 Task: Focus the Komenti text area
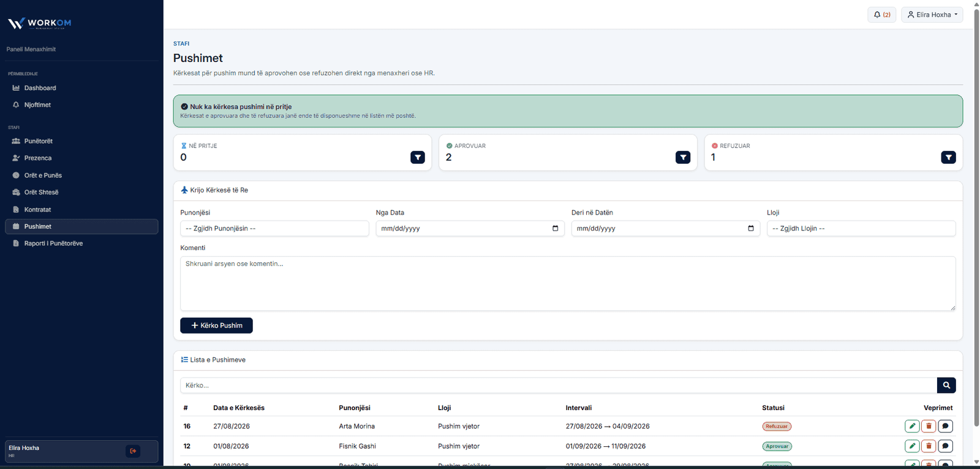[x=568, y=283]
